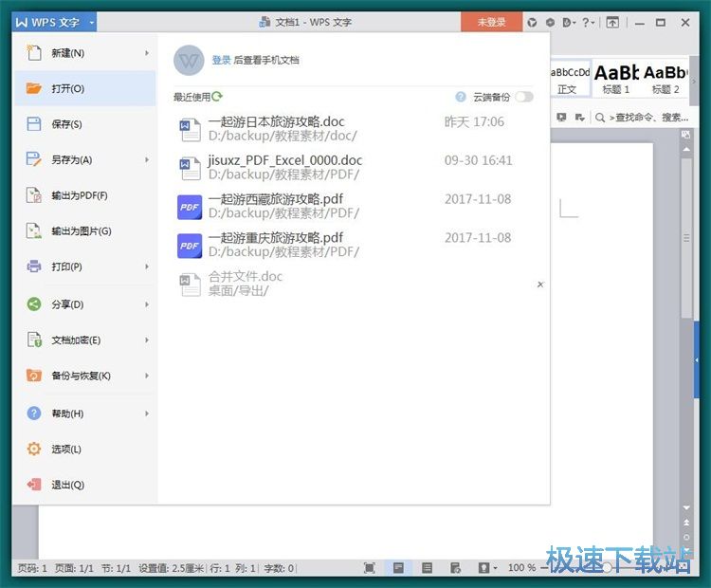Viewport: 711px width, 588px height.
Task: Click the skin/theme icon in title bar
Action: pyautogui.click(x=532, y=22)
